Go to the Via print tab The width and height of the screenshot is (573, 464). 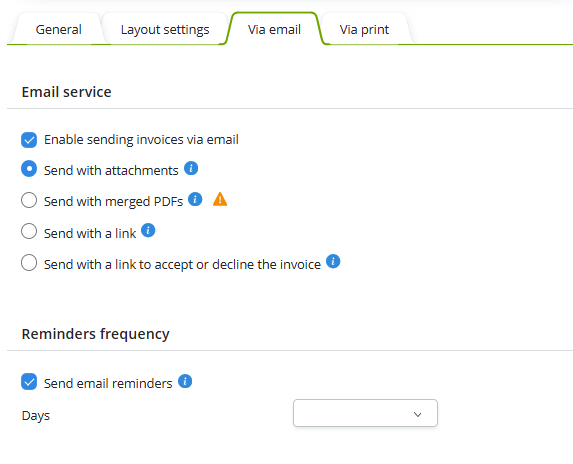click(x=364, y=29)
